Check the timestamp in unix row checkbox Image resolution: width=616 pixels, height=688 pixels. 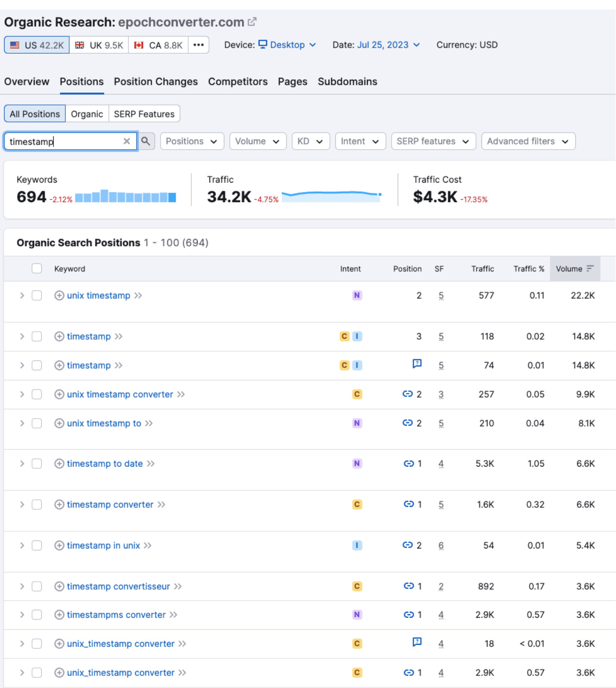[x=37, y=545]
